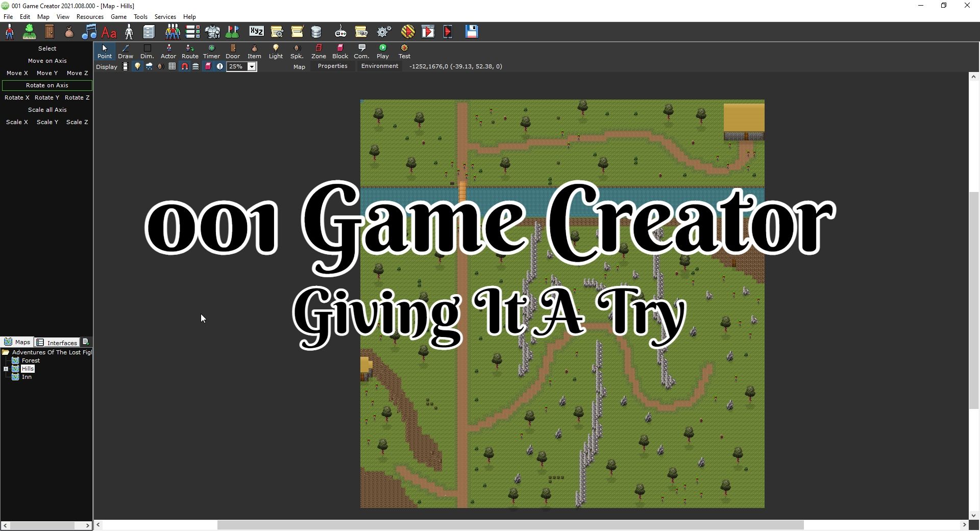980x531 pixels.
Task: Open the database cylinder icon
Action: (x=316, y=32)
